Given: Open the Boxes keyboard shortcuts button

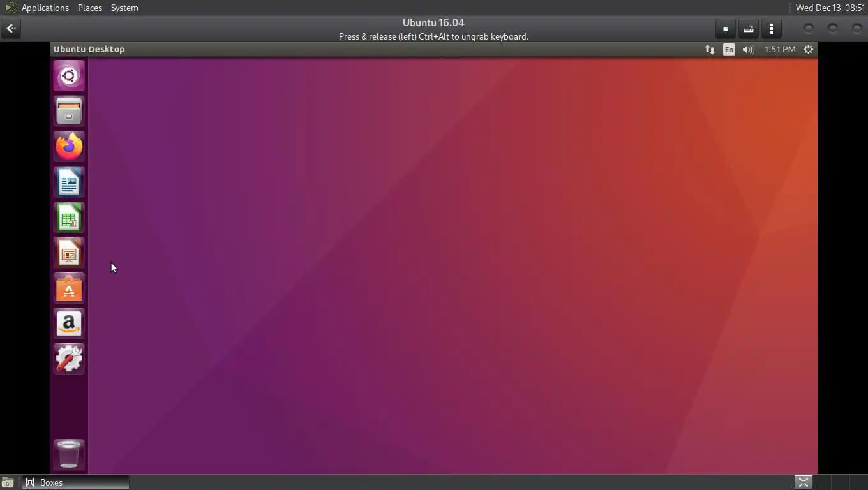Looking at the screenshot, I should coord(749,29).
